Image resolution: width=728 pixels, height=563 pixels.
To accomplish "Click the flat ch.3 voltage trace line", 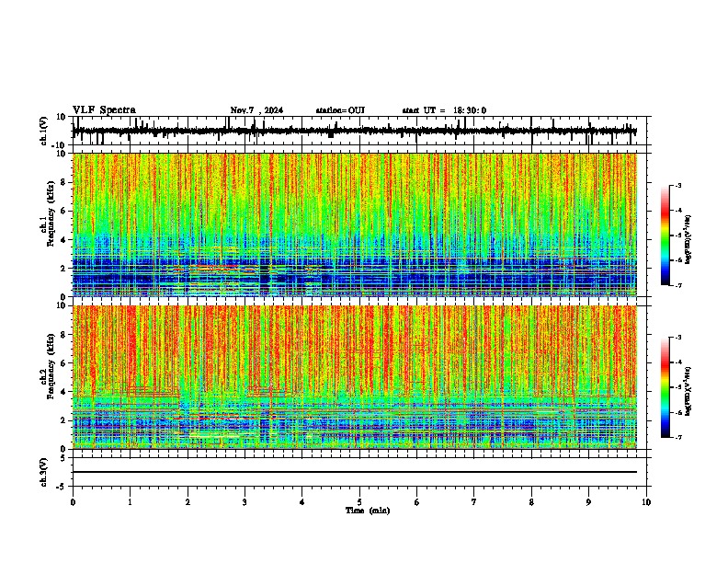I will 354,472.
